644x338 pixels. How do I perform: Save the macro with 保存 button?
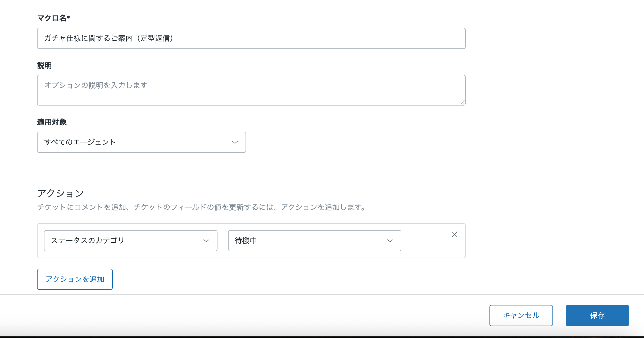pos(597,315)
